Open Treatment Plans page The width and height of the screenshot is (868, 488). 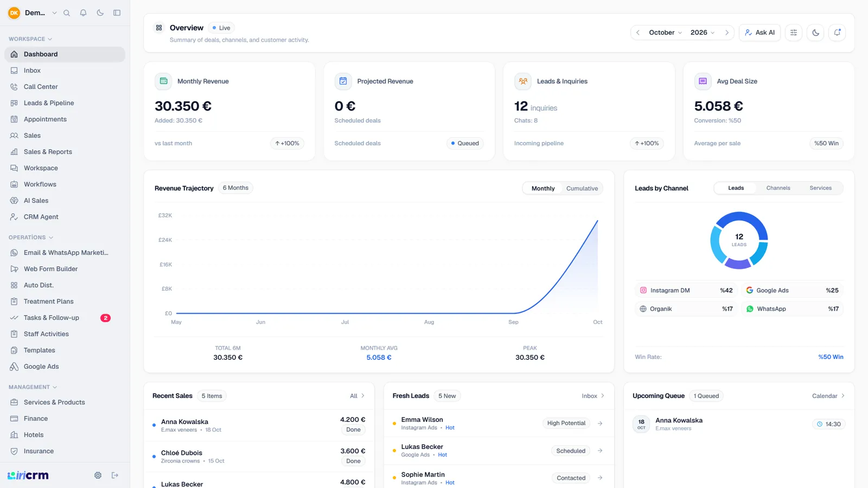65,301
